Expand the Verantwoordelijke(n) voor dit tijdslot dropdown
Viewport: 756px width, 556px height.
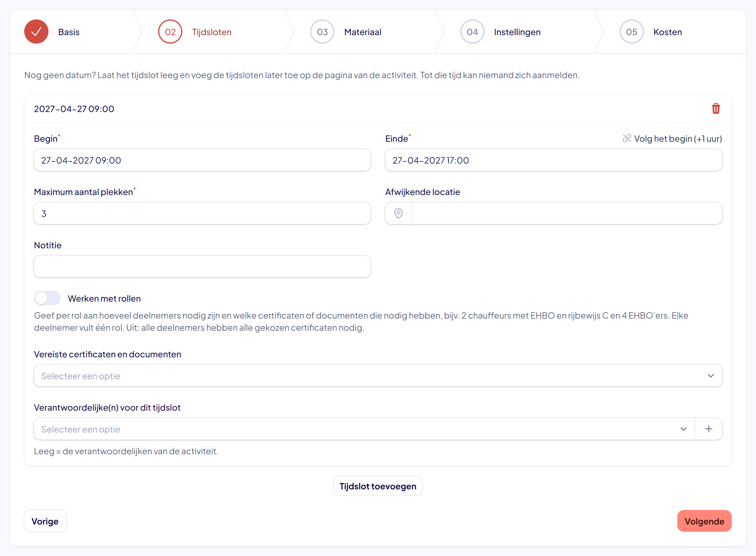coord(364,429)
